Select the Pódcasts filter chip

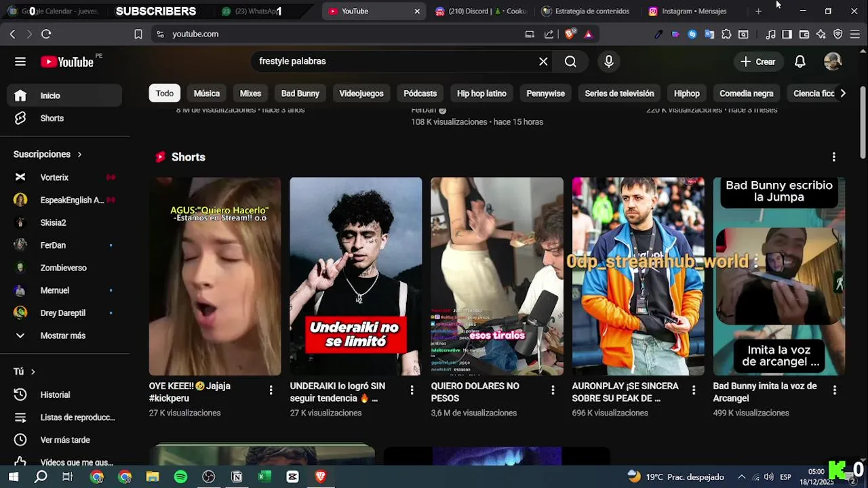(x=420, y=94)
